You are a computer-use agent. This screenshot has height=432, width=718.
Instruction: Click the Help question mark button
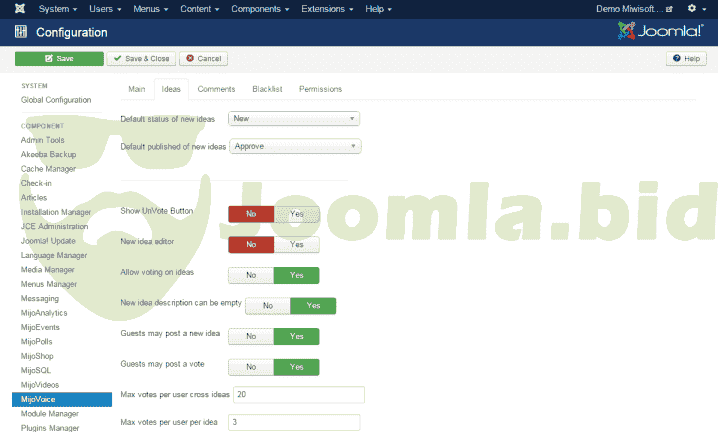coord(686,59)
